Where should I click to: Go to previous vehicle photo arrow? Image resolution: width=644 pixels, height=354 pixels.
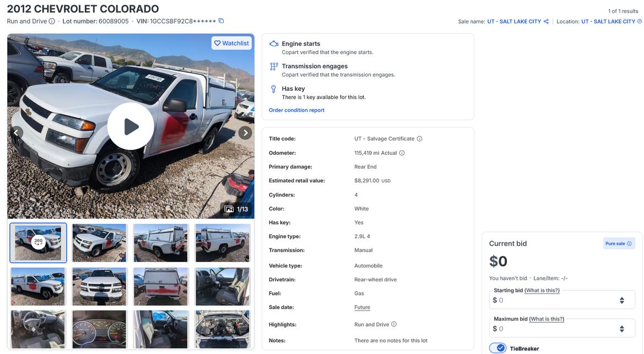[x=16, y=133]
